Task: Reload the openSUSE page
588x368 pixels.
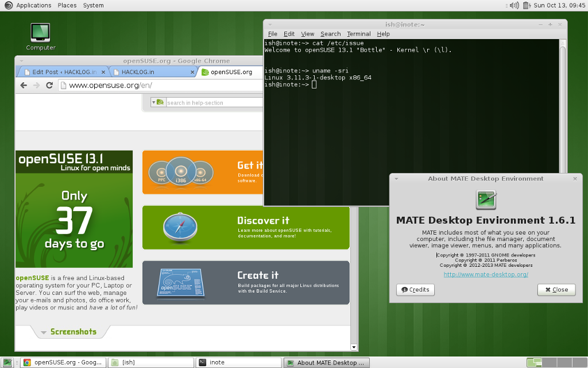Action: click(x=49, y=85)
